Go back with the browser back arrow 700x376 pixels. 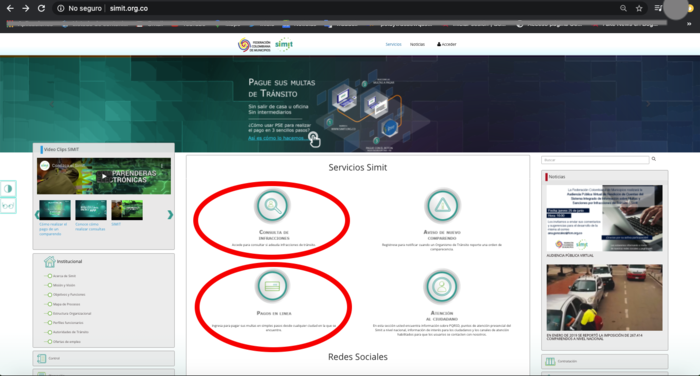10,8
